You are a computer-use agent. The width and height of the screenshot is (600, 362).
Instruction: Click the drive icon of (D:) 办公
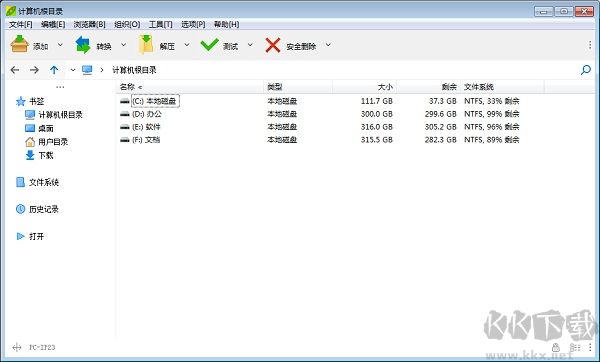tap(125, 114)
